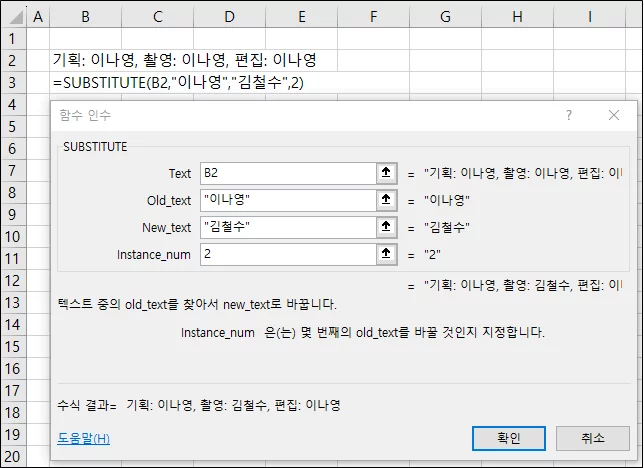Image resolution: width=644 pixels, height=468 pixels.
Task: Select column C header
Action: tap(157, 17)
